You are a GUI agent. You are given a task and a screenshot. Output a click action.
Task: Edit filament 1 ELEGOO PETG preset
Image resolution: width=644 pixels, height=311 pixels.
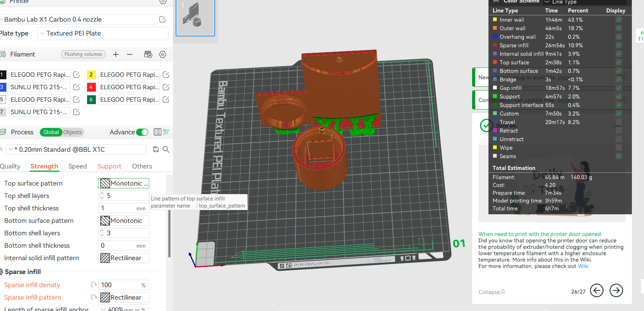76,75
